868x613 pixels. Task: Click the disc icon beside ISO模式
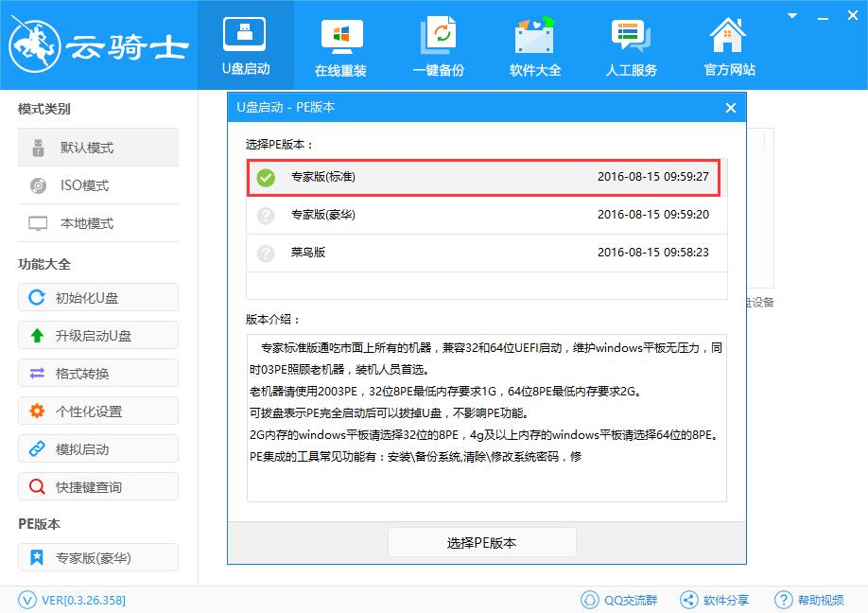click(x=38, y=185)
